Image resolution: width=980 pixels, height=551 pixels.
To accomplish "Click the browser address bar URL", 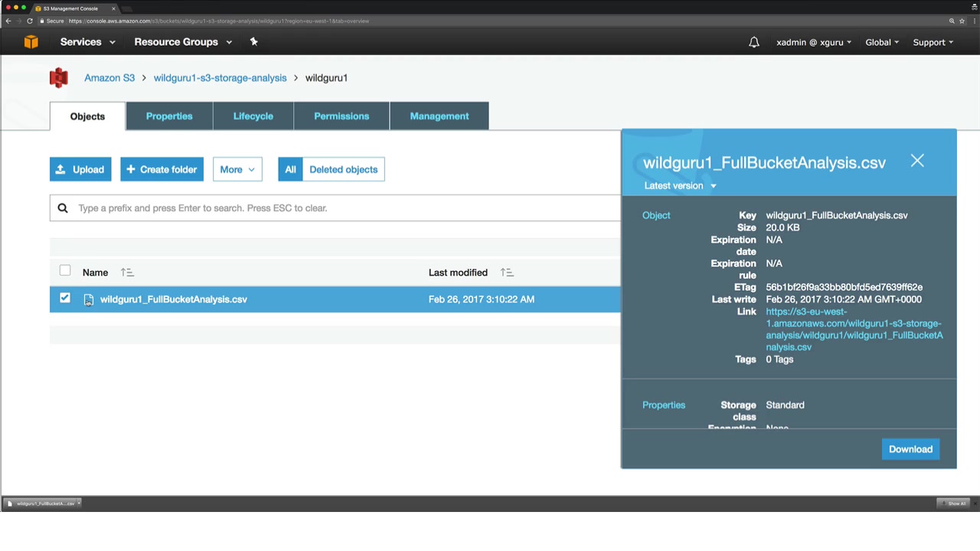I will tap(218, 21).
